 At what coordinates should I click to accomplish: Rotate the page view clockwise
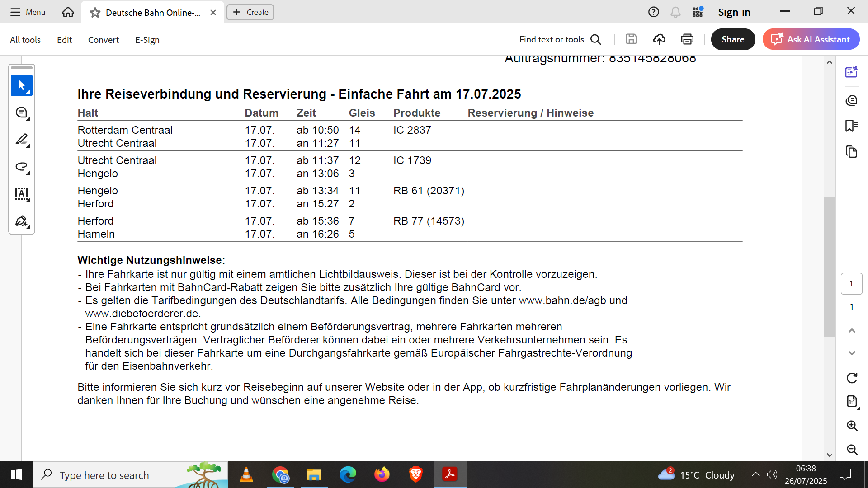[x=852, y=378]
